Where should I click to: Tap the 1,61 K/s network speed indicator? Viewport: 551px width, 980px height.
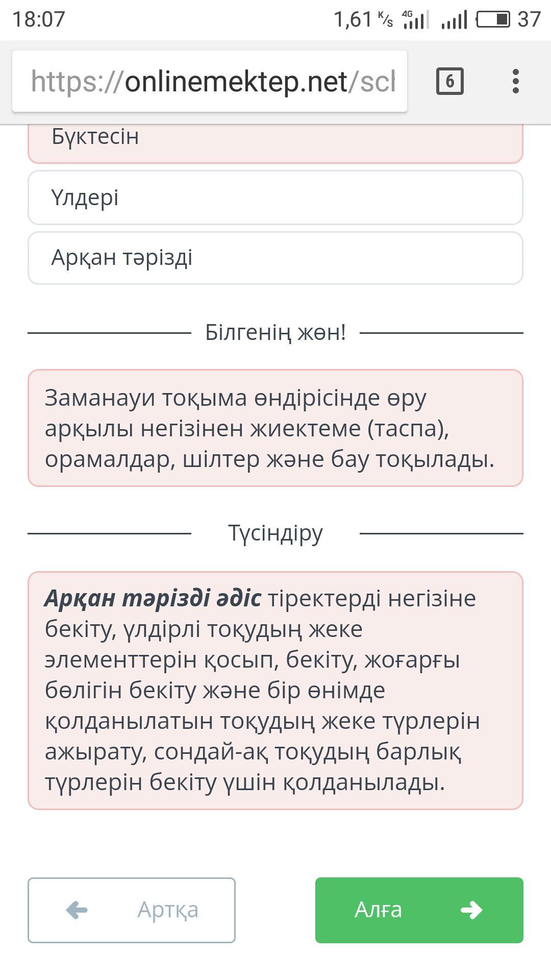pos(363,19)
